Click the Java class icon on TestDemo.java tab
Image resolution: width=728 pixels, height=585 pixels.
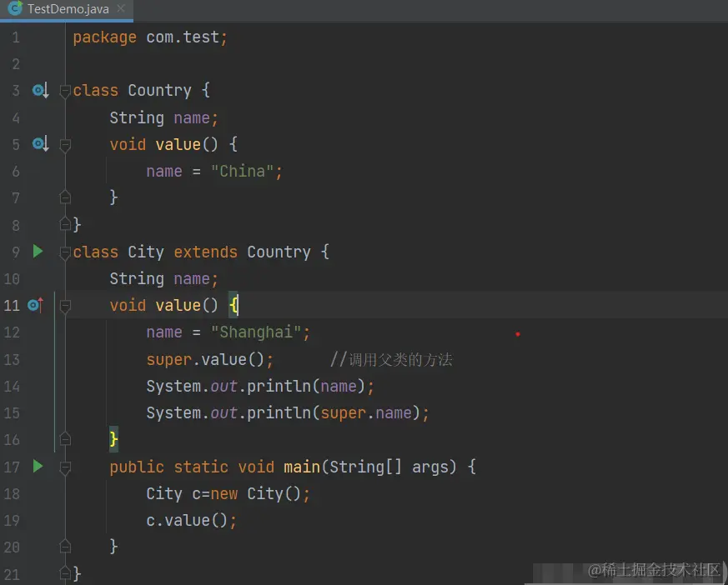pyautogui.click(x=13, y=9)
